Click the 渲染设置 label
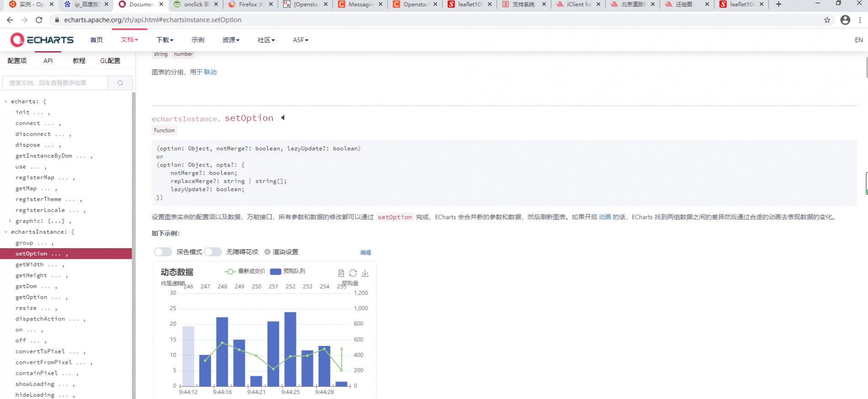The height and width of the screenshot is (399, 868). pos(286,252)
